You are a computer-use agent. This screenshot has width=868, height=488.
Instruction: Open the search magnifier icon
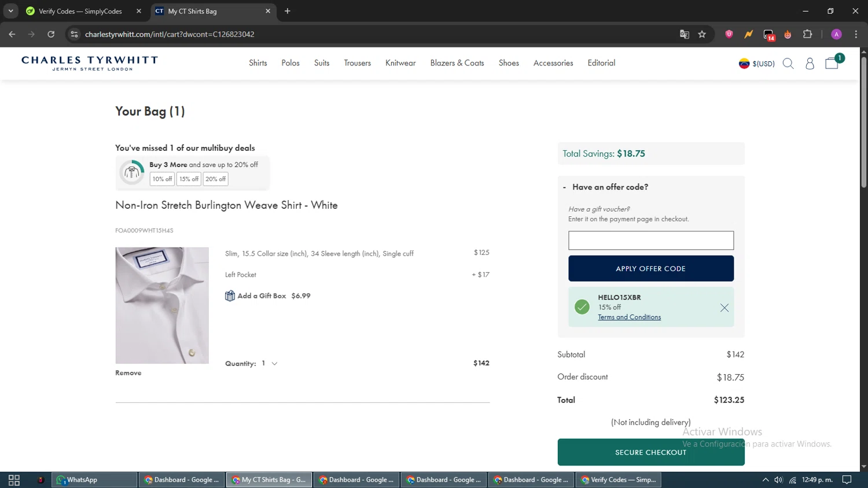click(x=788, y=64)
